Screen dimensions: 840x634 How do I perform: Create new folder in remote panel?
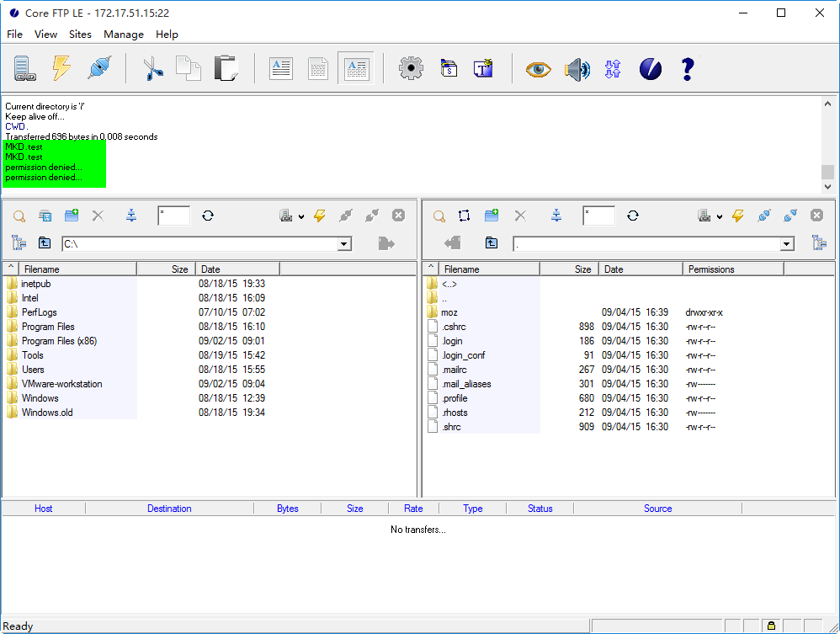(492, 216)
